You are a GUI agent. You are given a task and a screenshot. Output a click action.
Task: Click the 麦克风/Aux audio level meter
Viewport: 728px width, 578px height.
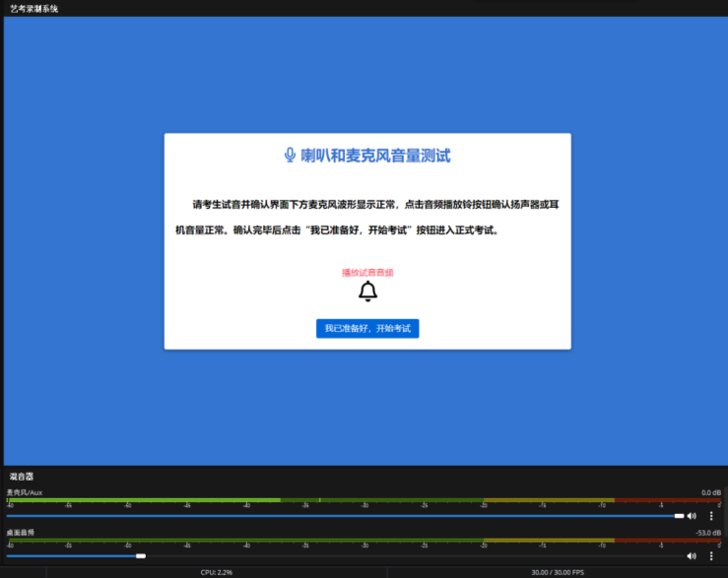364,500
